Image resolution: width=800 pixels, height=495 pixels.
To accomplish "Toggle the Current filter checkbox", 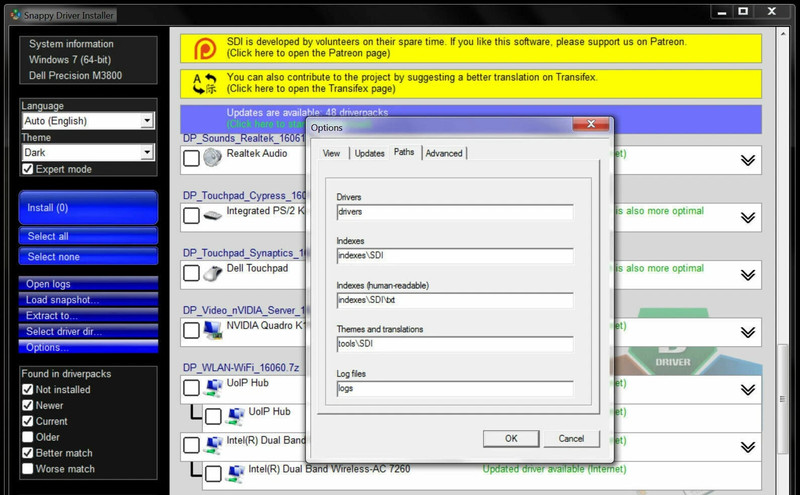I will (x=28, y=421).
